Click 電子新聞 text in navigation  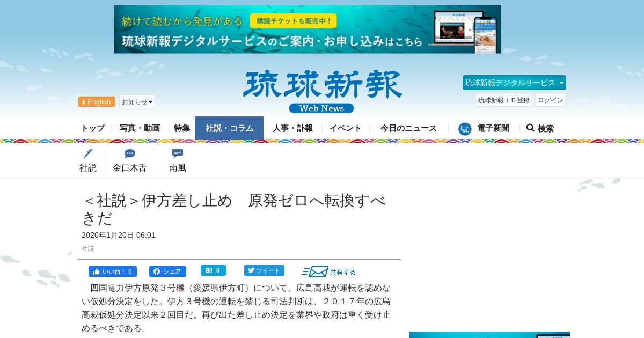click(x=493, y=128)
